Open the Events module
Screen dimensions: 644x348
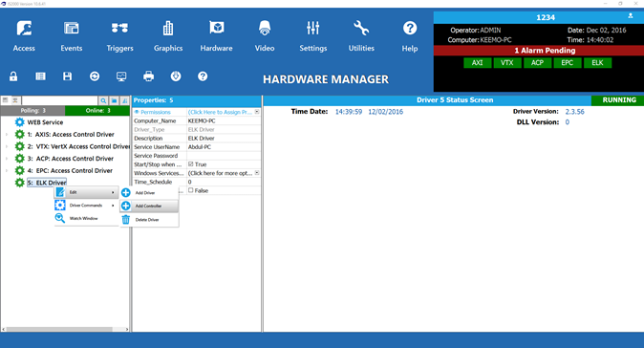click(72, 36)
